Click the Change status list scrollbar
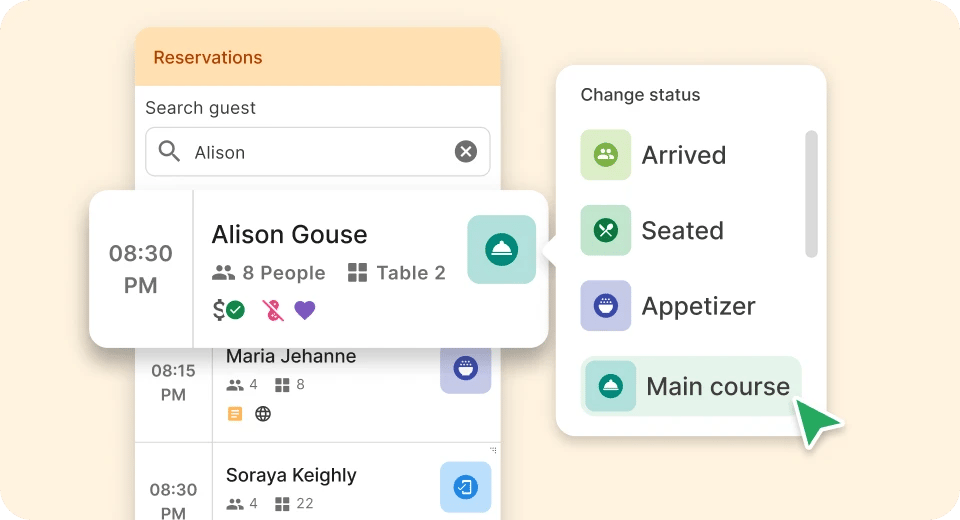960x520 pixels. [811, 194]
